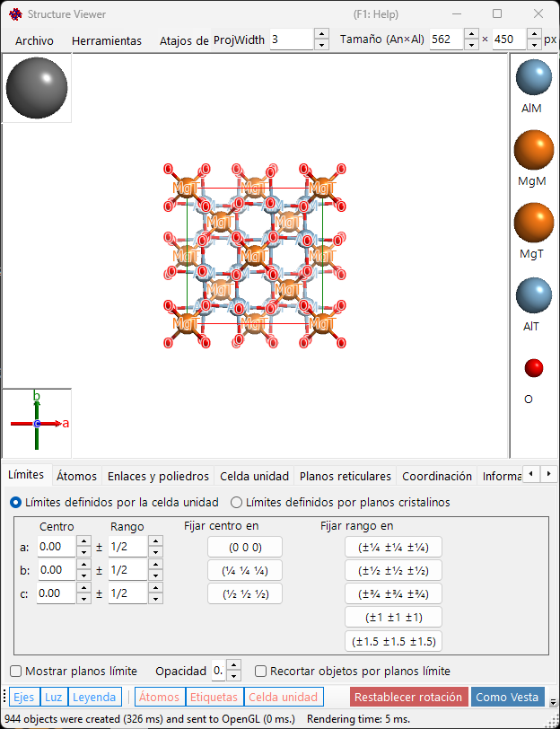Click the range b 1/2 field

[x=127, y=570]
